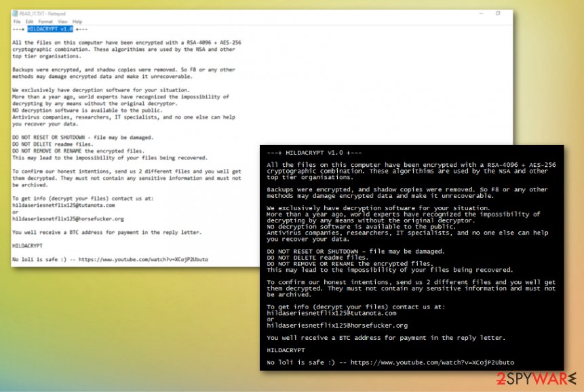Click 'DO NOT DELETE readme files.' in Notepad

[x=52, y=144]
